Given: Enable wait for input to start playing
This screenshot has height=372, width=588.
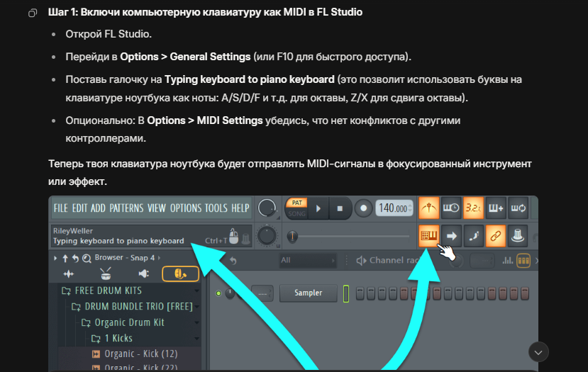Looking at the screenshot, I should [451, 208].
